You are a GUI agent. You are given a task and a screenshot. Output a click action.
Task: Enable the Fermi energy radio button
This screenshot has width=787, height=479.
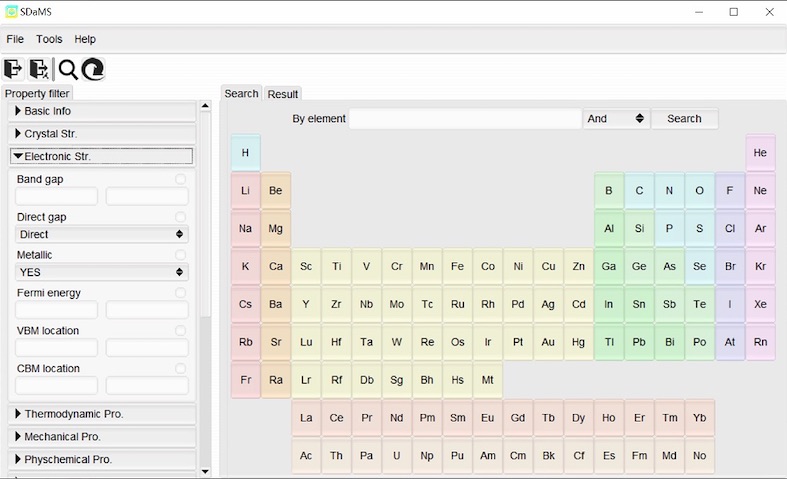coord(181,293)
